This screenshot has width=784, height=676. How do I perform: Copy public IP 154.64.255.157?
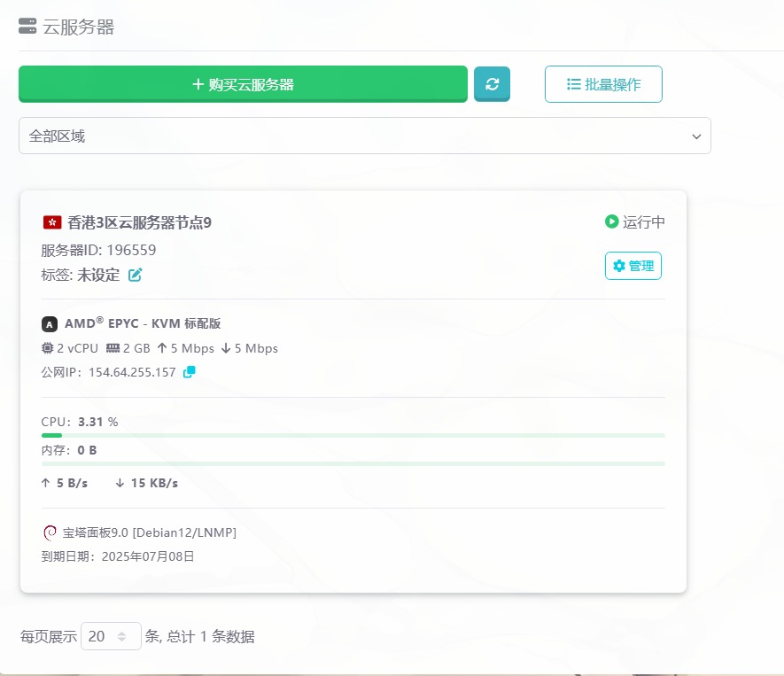pos(189,371)
